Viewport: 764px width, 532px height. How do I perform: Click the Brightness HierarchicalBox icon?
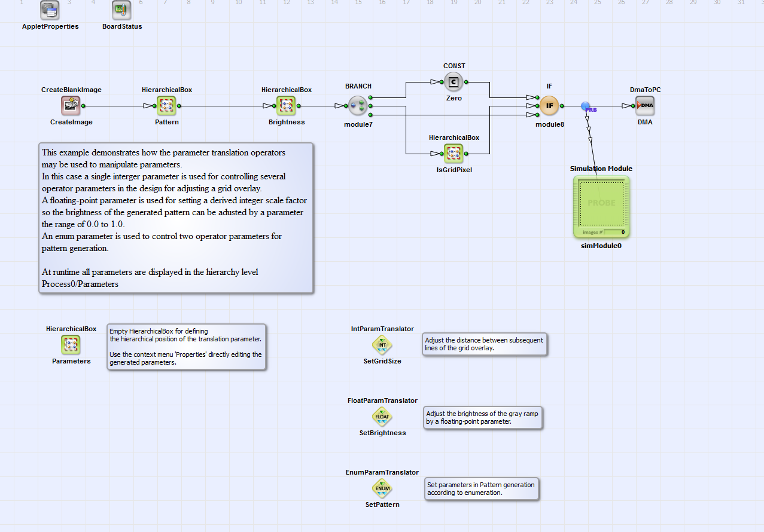coord(286,106)
